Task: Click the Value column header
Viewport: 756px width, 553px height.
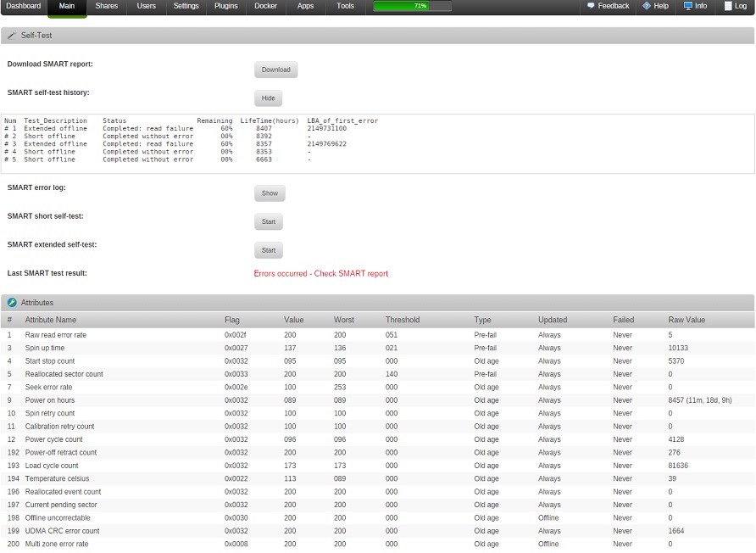Action: click(x=293, y=320)
